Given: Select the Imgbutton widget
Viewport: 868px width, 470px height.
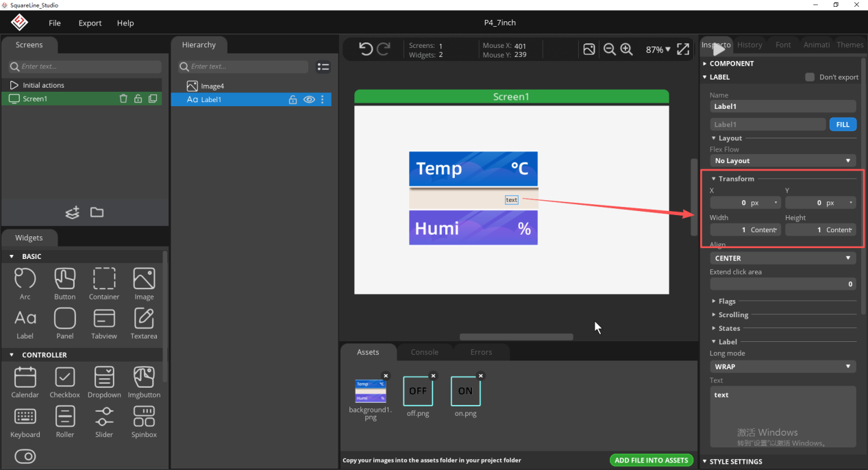Looking at the screenshot, I should pos(144,382).
